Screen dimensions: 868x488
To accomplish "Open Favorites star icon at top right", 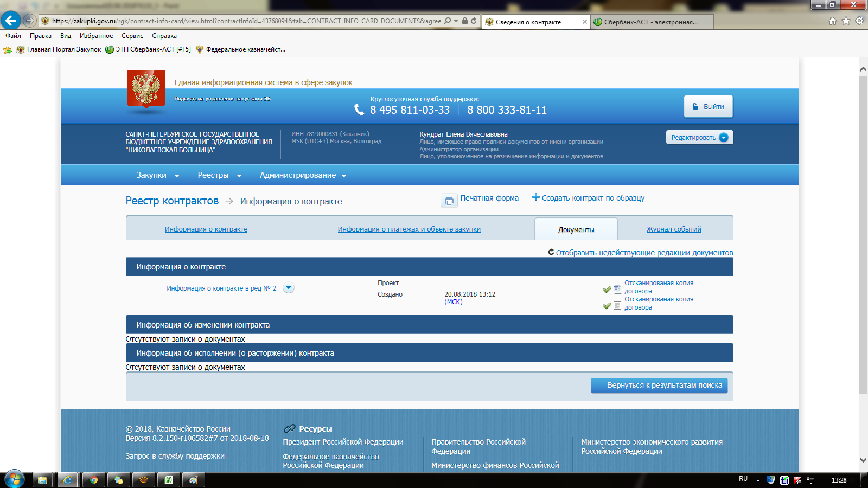I will tap(846, 21).
